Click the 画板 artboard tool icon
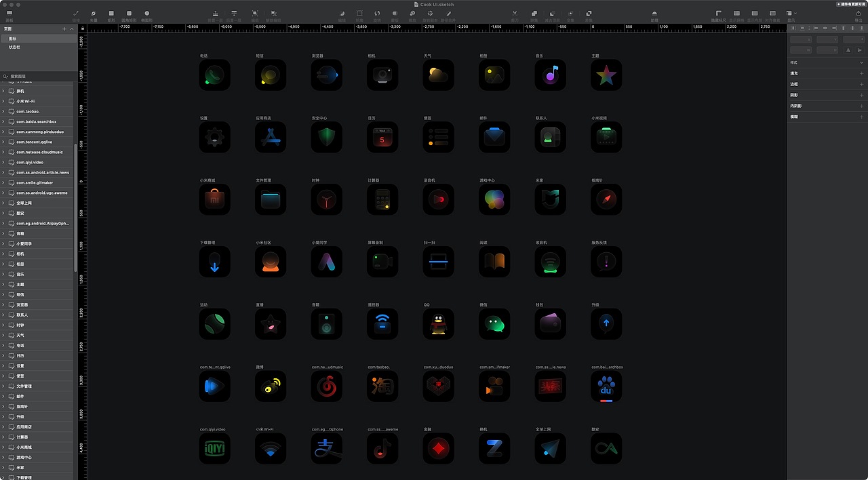 coord(9,13)
